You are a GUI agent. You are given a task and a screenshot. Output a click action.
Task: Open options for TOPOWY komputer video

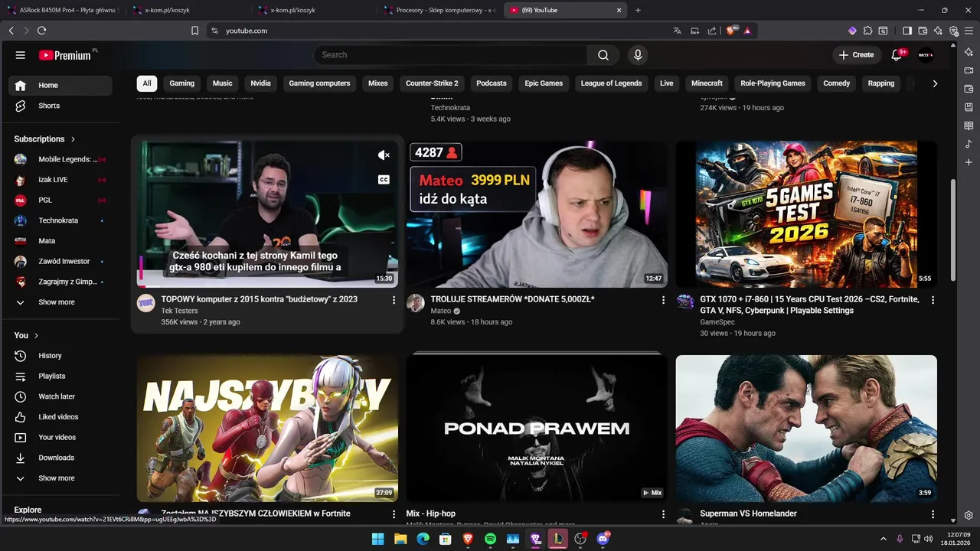click(x=394, y=300)
